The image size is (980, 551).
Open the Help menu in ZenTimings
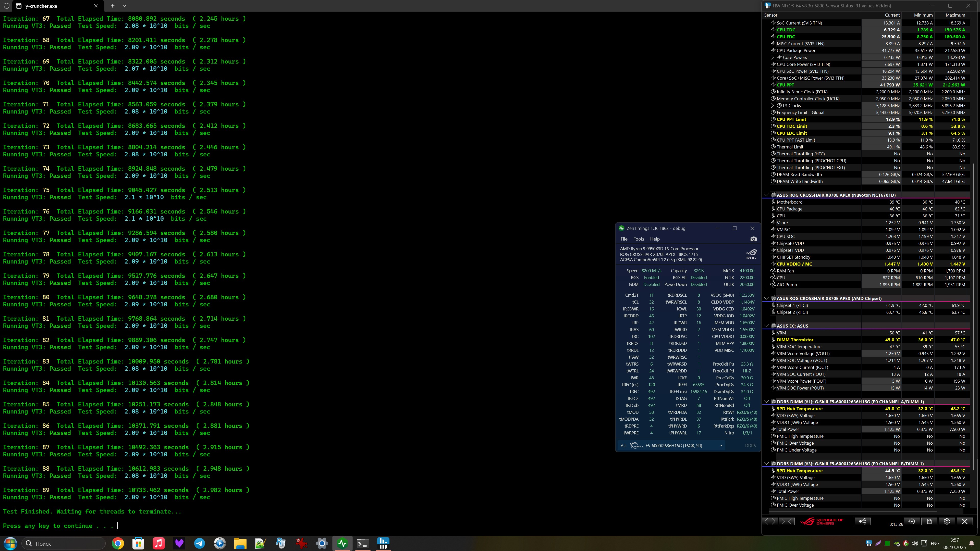pos(655,239)
